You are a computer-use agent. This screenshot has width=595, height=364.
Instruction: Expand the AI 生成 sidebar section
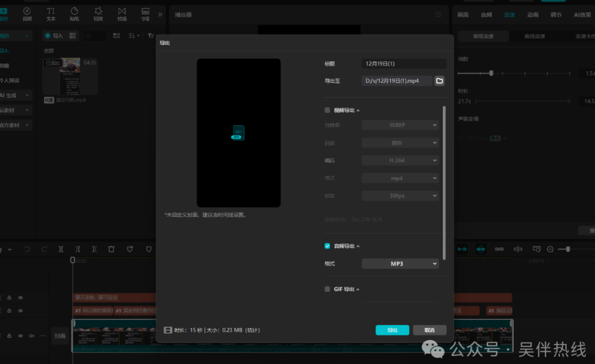click(x=26, y=95)
